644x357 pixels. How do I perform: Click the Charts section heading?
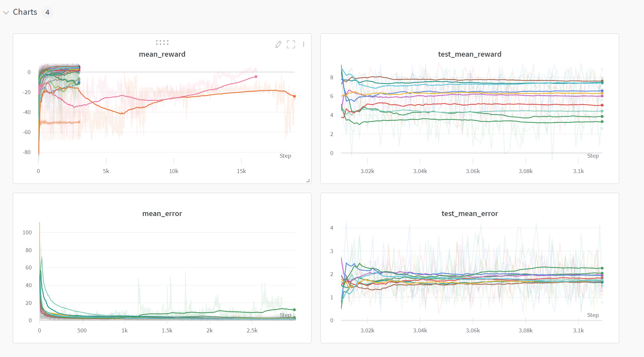(25, 12)
